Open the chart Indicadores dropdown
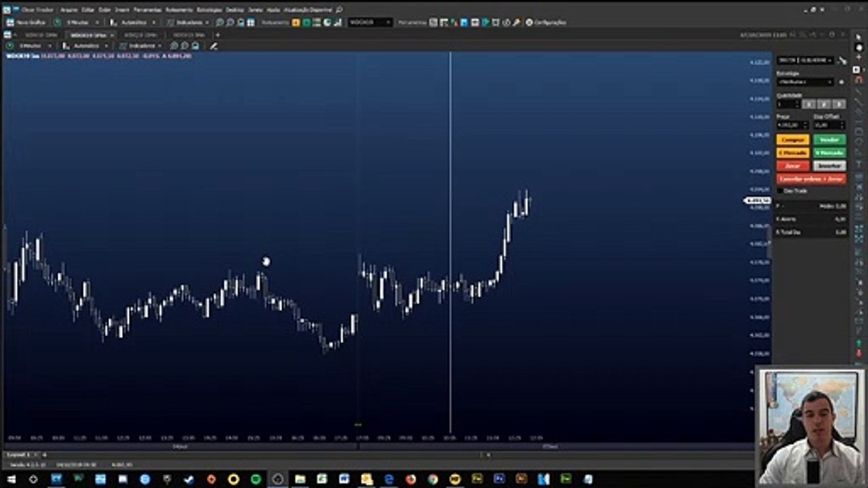 pyautogui.click(x=141, y=46)
